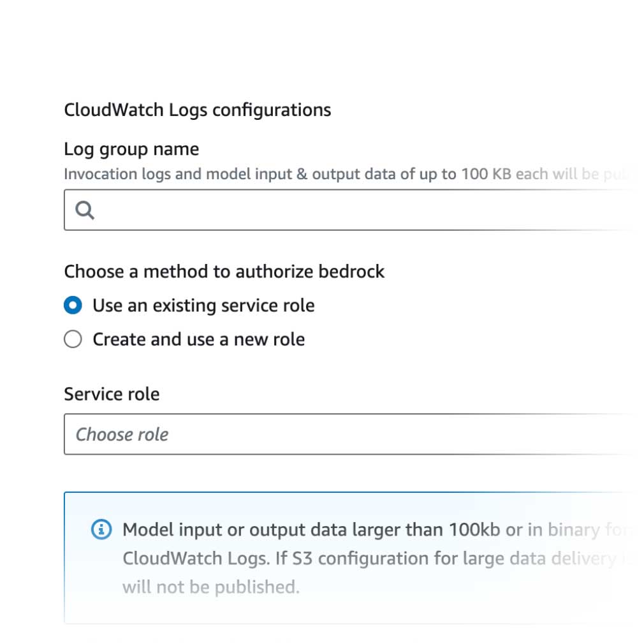Image resolution: width=644 pixels, height=644 pixels.
Task: Select the create new role radio button
Action: [73, 339]
